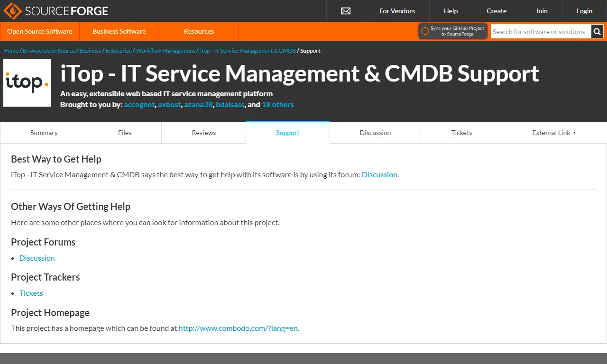607x364 pixels.
Task: Open the Resources menu
Action: [199, 31]
